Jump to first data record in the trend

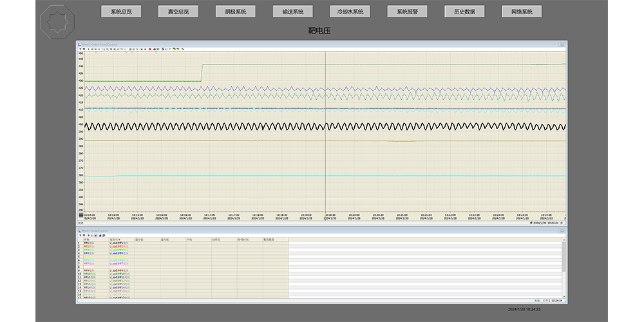pyautogui.click(x=88, y=49)
